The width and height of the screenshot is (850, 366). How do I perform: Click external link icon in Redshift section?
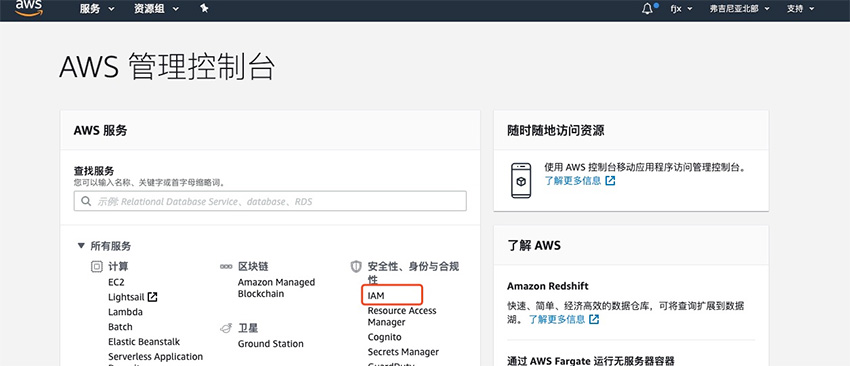(594, 319)
